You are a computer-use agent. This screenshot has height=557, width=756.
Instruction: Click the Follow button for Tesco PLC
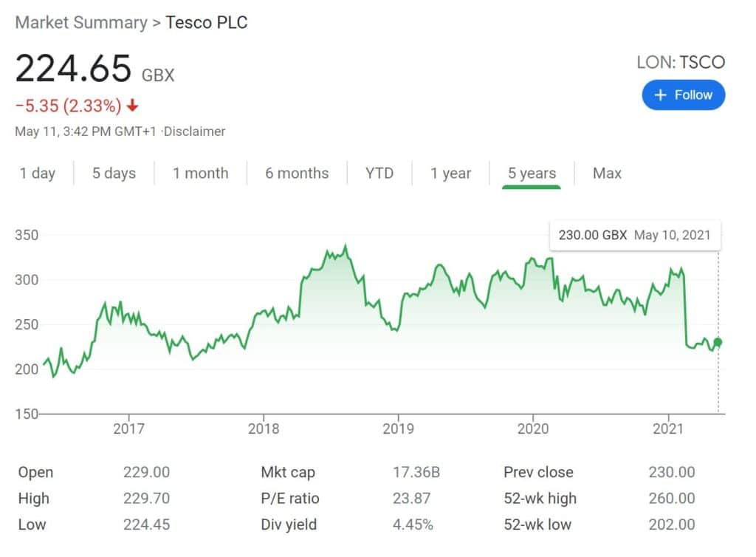(x=683, y=95)
